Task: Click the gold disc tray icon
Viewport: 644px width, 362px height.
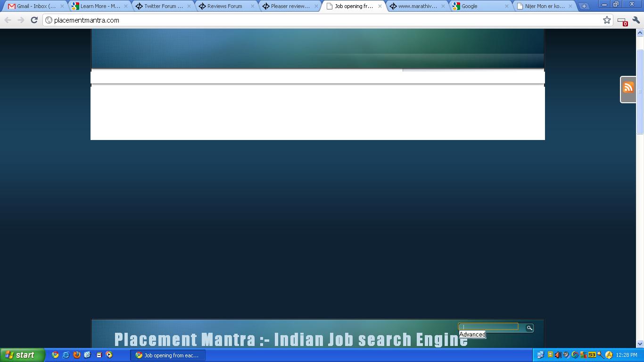Action: tap(609, 355)
